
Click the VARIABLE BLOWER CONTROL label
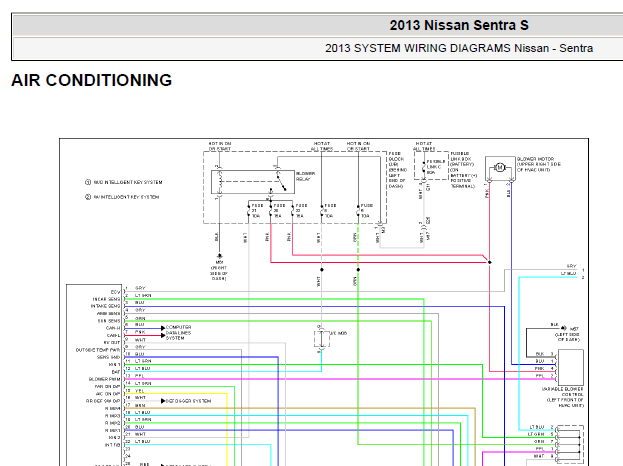tap(563, 397)
